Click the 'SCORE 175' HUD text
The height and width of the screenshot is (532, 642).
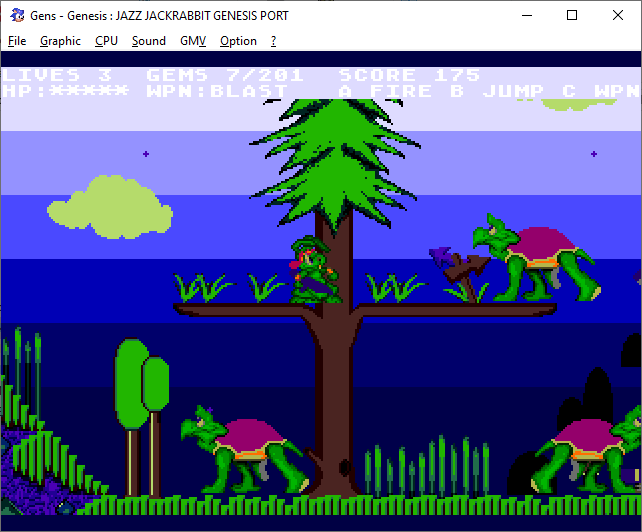409,75
